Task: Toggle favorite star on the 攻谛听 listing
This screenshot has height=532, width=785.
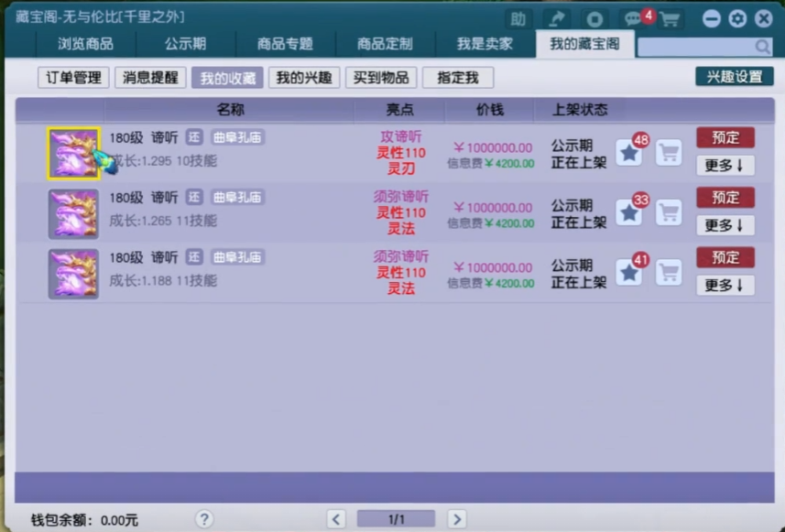Action: pos(628,153)
